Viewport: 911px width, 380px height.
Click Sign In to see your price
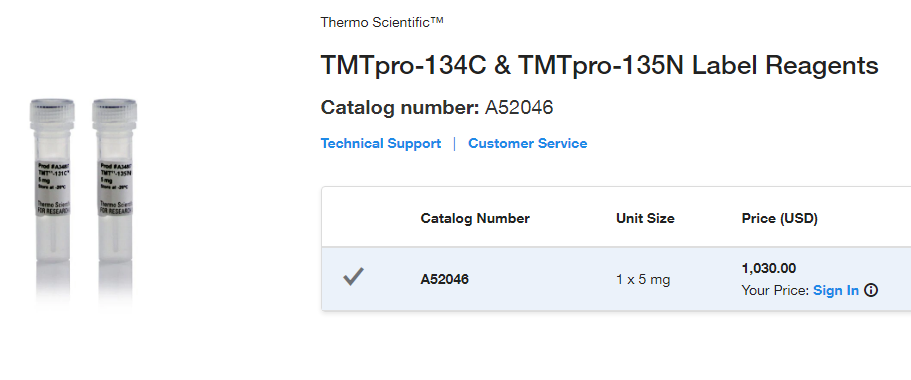(835, 291)
